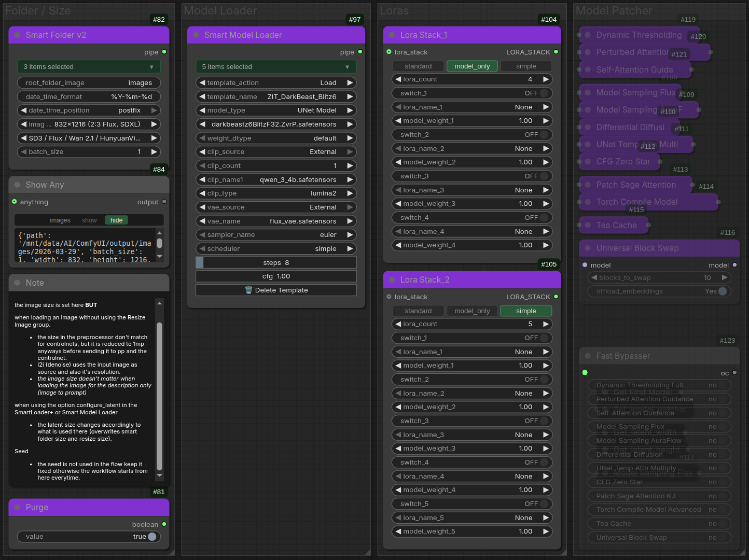This screenshot has width=749, height=560.
Task: Click the Lora Stack_2 lora_stack input port
Action: [389, 297]
